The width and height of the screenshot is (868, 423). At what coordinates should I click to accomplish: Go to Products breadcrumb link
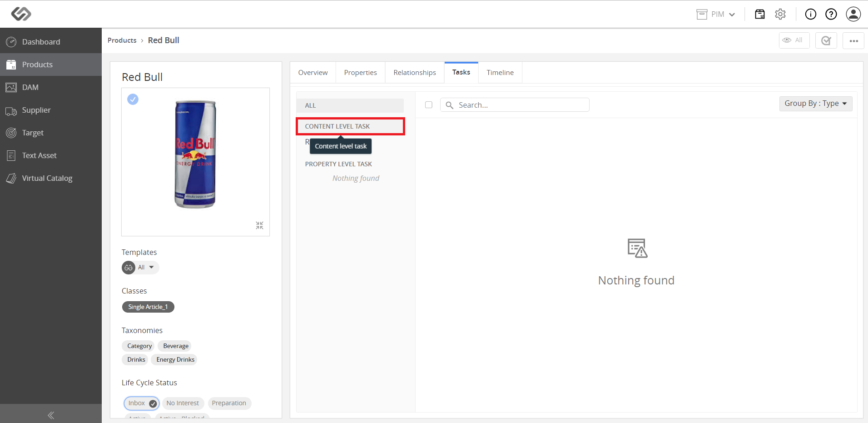point(122,40)
